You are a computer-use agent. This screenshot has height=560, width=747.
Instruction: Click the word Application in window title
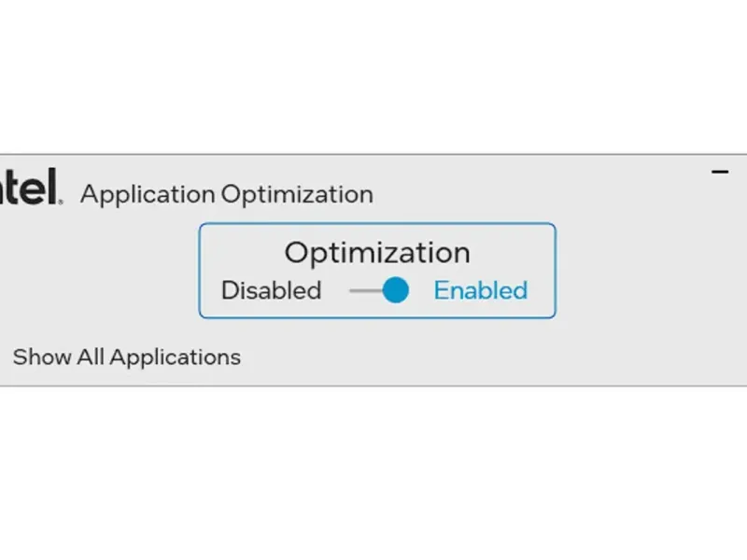pos(148,194)
